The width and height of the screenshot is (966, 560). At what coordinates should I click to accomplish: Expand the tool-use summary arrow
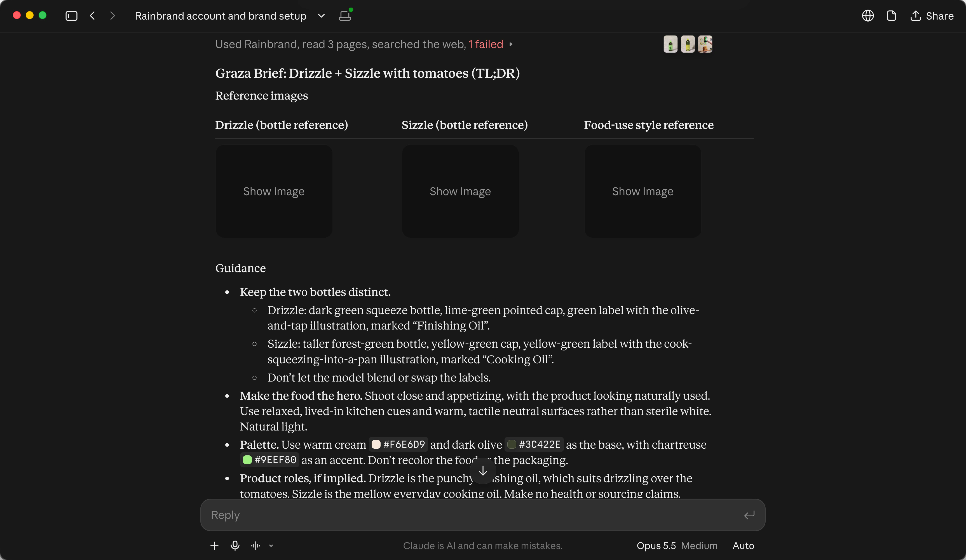[511, 44]
